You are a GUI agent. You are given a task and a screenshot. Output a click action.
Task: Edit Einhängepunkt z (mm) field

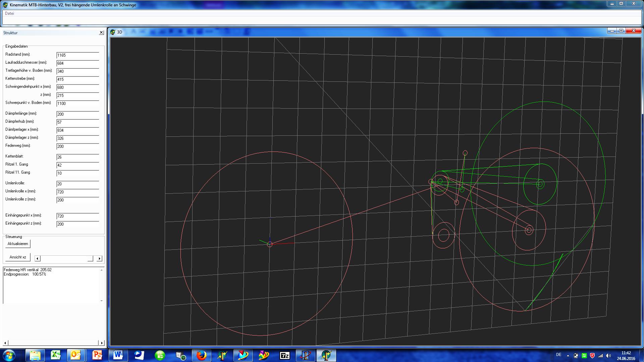click(x=78, y=224)
